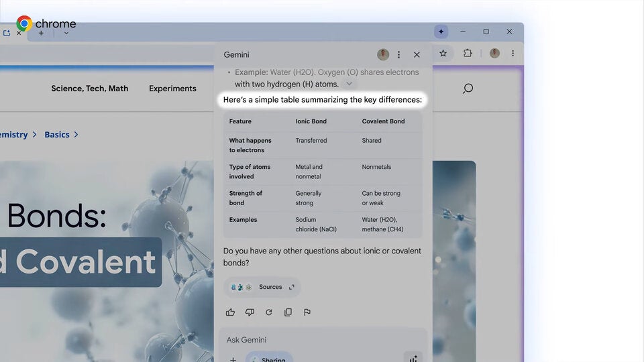The width and height of the screenshot is (644, 362).
Task: Click 'Feature' table header
Action: 240,121
